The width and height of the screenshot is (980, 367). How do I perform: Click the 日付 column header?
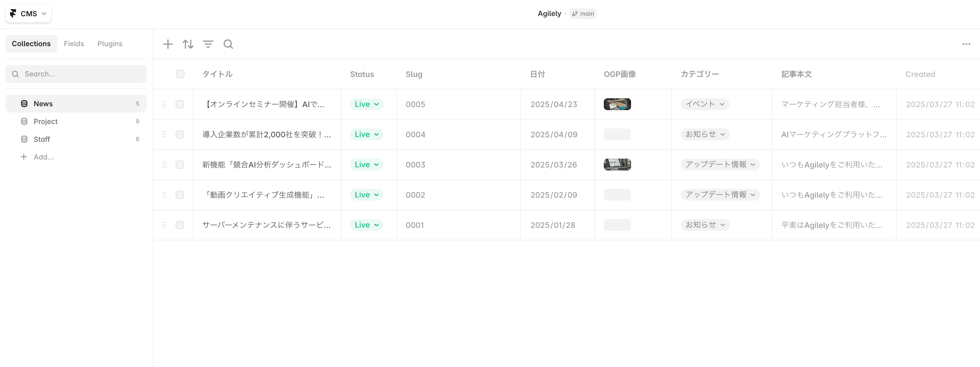tap(538, 74)
